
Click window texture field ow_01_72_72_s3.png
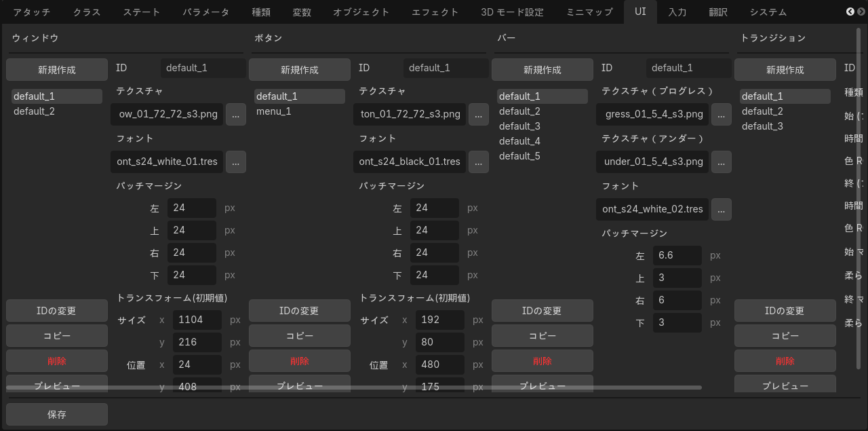pyautogui.click(x=167, y=115)
